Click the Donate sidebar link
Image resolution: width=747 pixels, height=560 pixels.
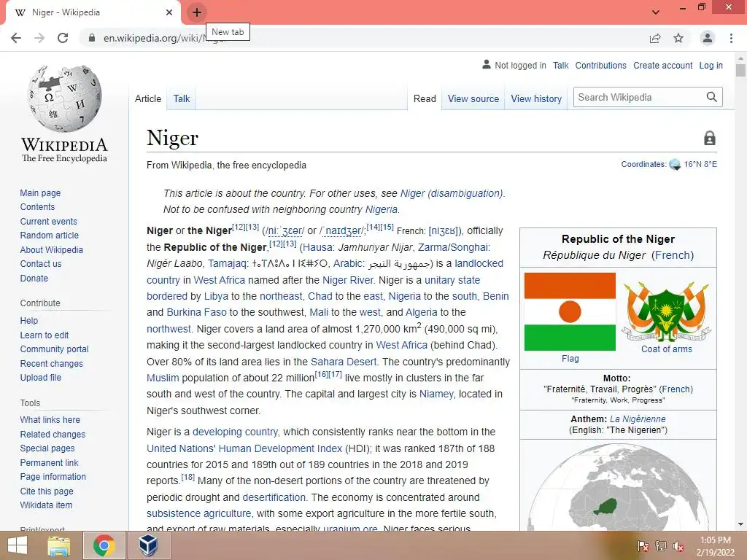tap(34, 278)
